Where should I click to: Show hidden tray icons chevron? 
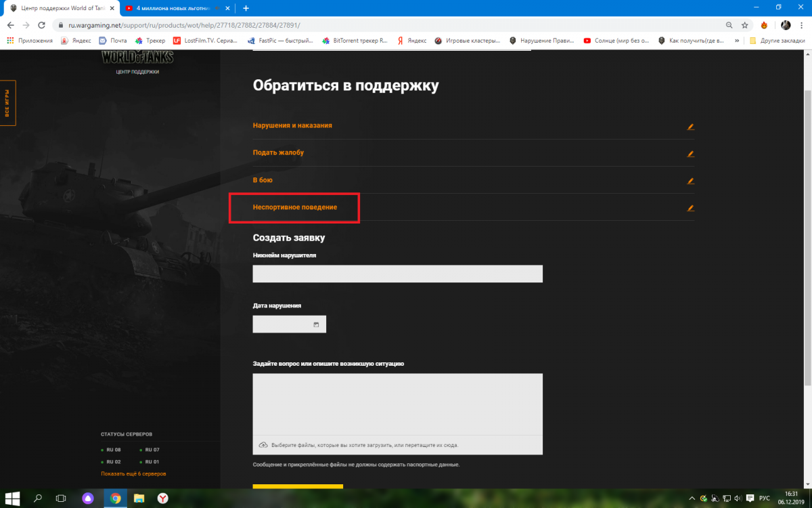[x=692, y=499]
